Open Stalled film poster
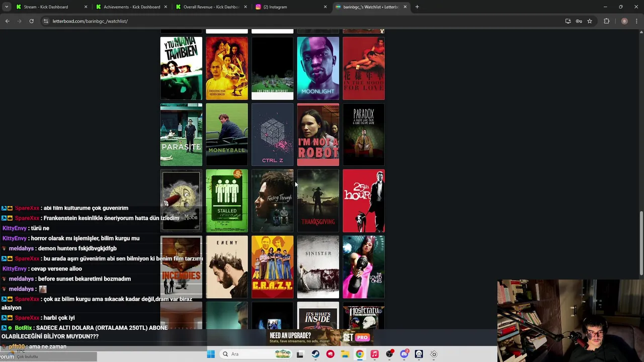The image size is (644, 362). click(x=227, y=201)
